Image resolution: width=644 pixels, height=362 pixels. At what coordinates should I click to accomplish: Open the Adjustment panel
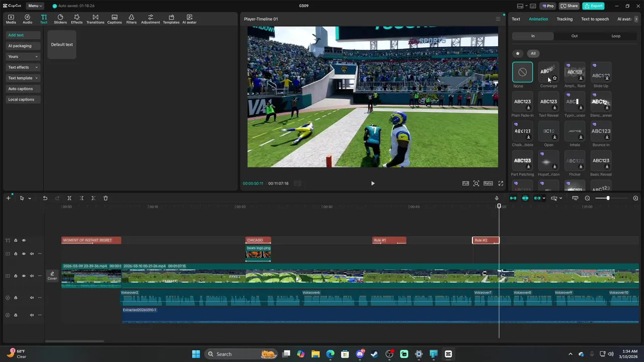pyautogui.click(x=150, y=19)
